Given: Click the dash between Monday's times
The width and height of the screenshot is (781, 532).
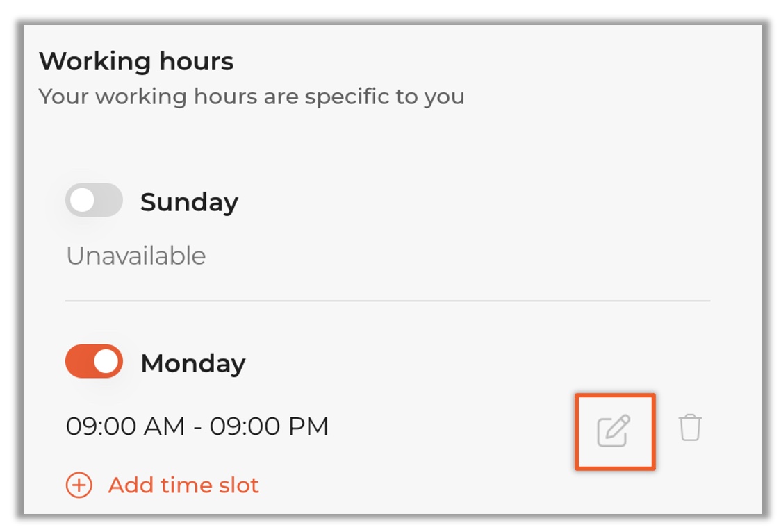Looking at the screenshot, I should coord(197,427).
